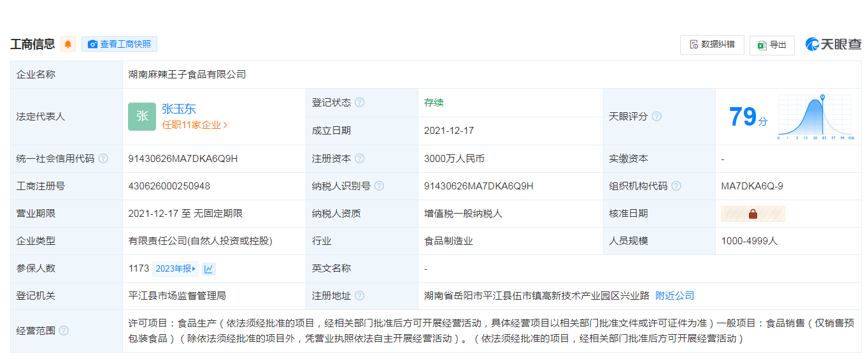
Task: Open 任职11家企业 link
Action: (194, 125)
